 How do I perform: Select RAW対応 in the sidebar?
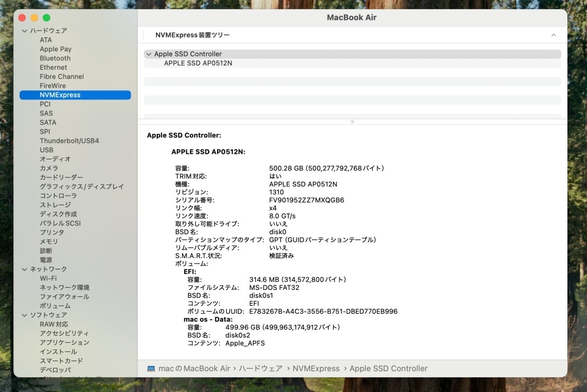pyautogui.click(x=54, y=324)
